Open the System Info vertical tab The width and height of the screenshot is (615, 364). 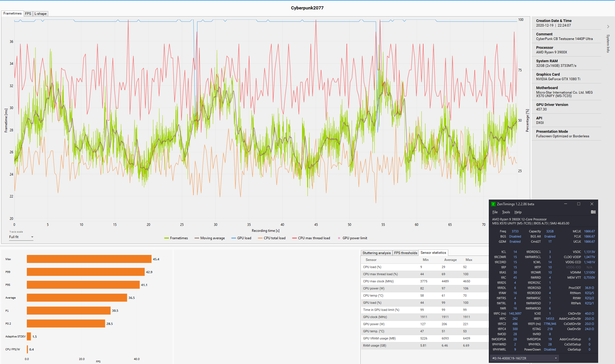coord(608,43)
